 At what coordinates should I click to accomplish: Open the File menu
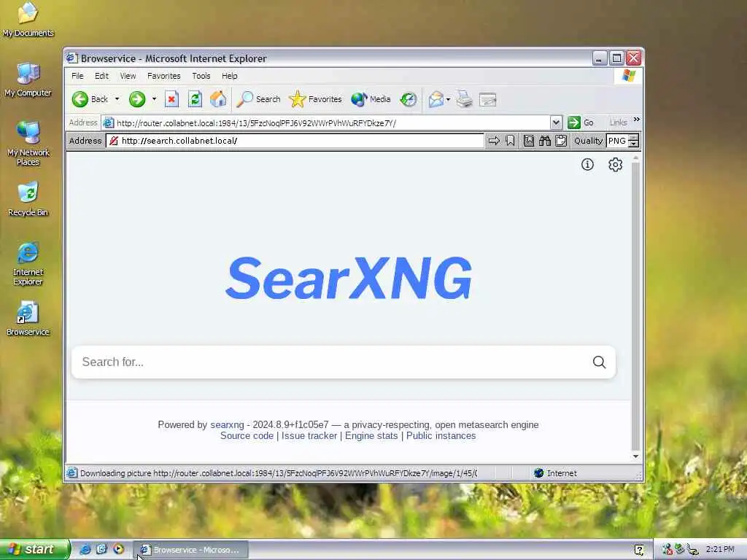[x=77, y=76]
